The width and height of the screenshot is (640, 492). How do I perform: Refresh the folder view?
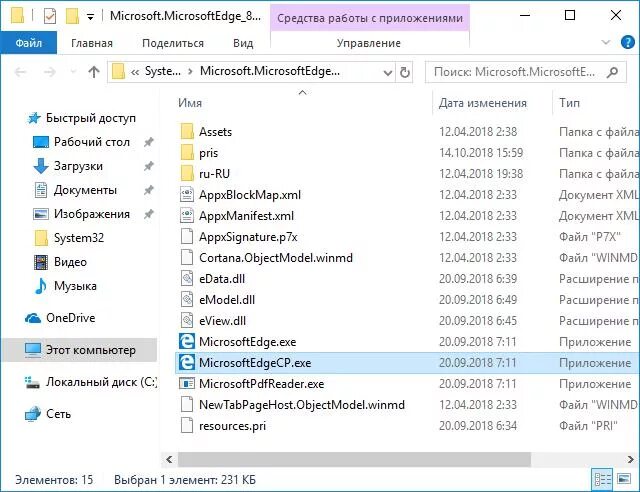[x=404, y=73]
